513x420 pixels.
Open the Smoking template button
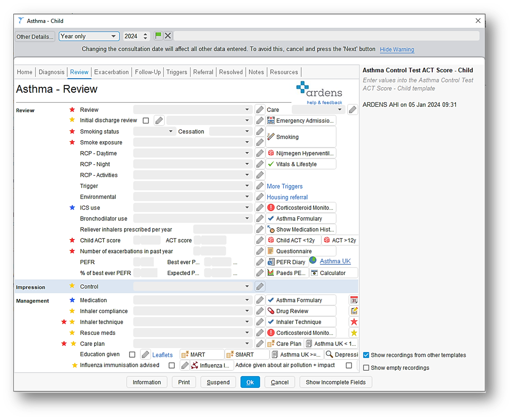tap(301, 137)
